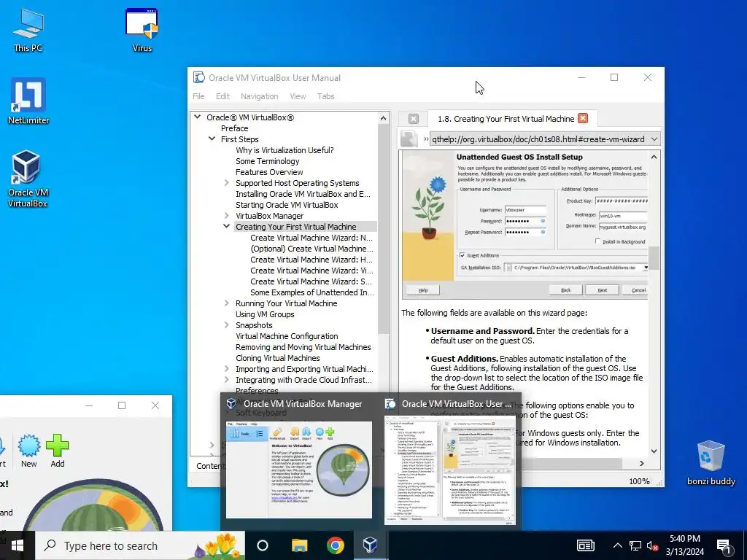Open Using VM Groups topic
This screenshot has width=747, height=560.
pyautogui.click(x=265, y=314)
